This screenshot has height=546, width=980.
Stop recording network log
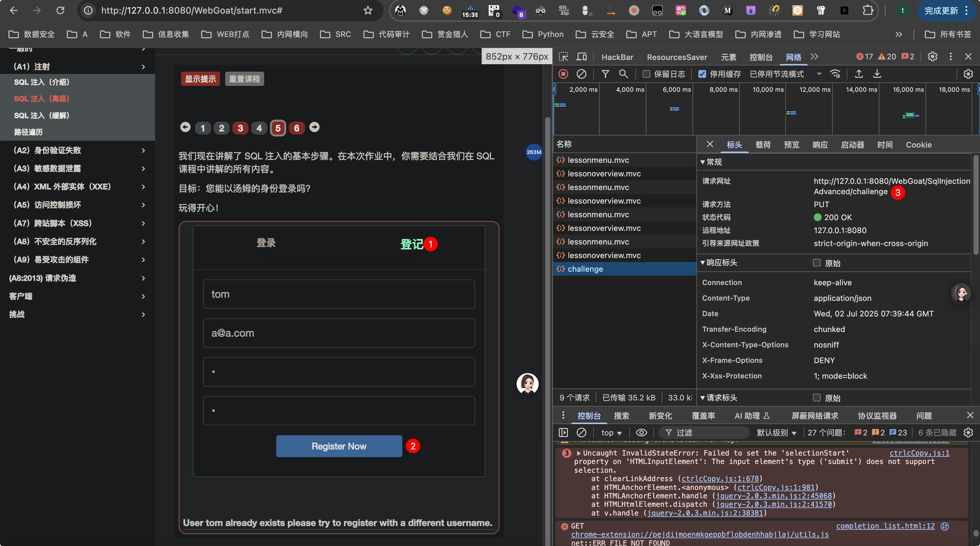coord(563,74)
